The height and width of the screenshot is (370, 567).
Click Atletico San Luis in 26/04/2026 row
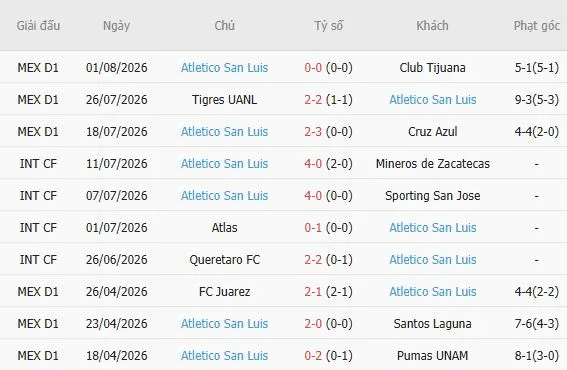coord(432,292)
